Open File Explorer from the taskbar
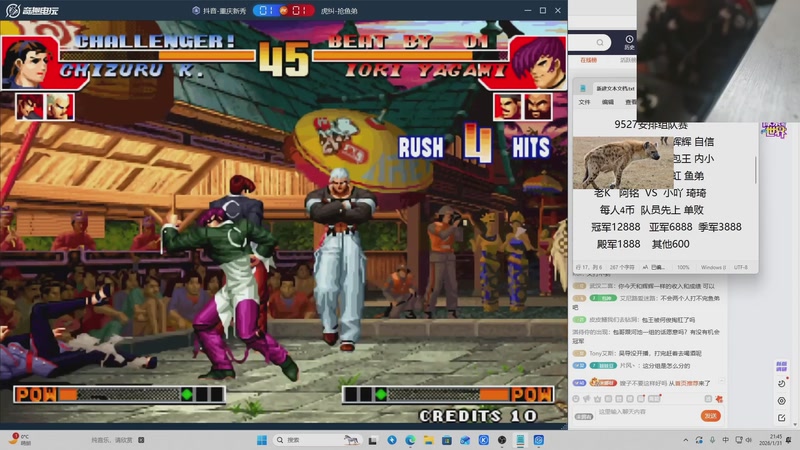Image resolution: width=800 pixels, height=450 pixels. click(429, 440)
